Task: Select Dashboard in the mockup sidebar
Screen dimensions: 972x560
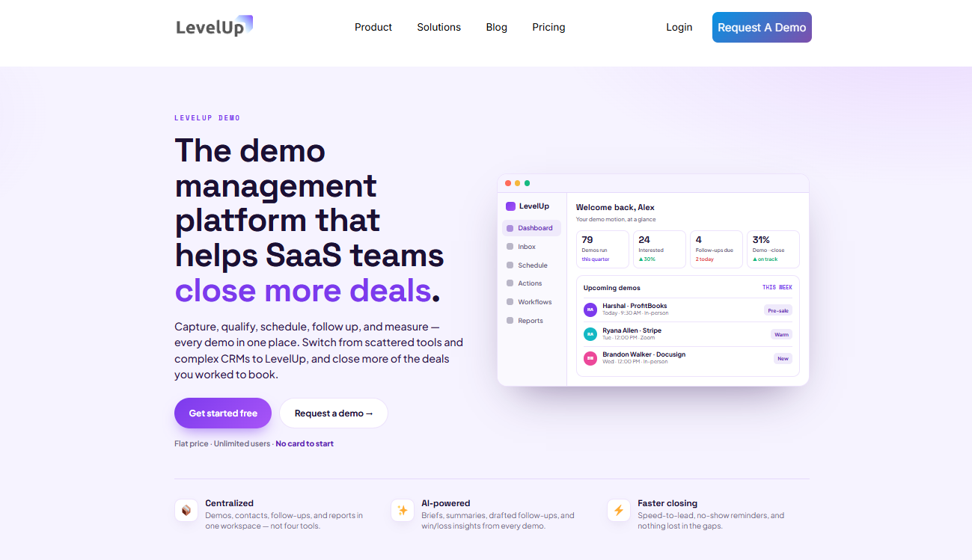Action: point(531,228)
